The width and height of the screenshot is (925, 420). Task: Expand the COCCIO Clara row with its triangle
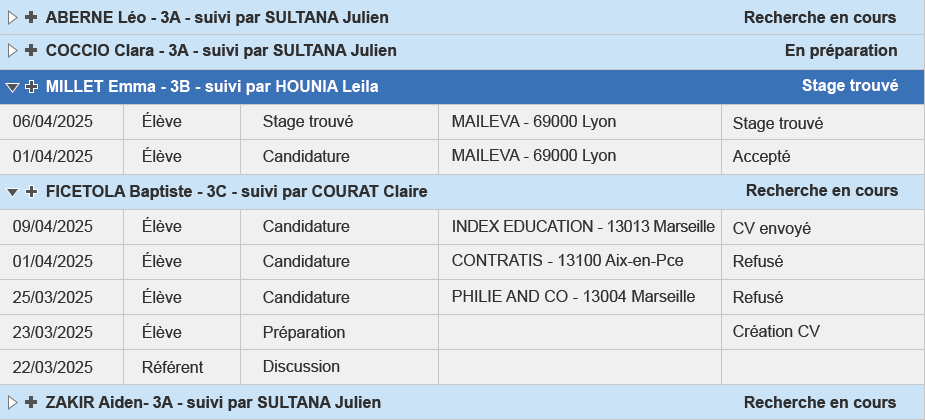coord(12,51)
